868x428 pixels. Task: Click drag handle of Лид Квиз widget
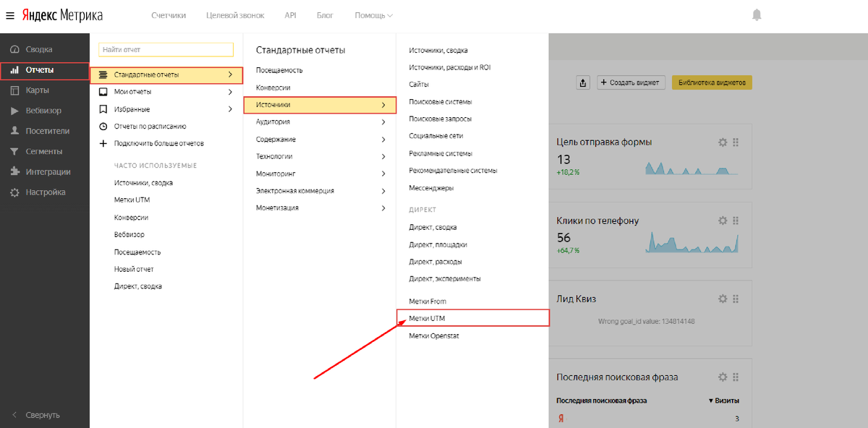(736, 299)
